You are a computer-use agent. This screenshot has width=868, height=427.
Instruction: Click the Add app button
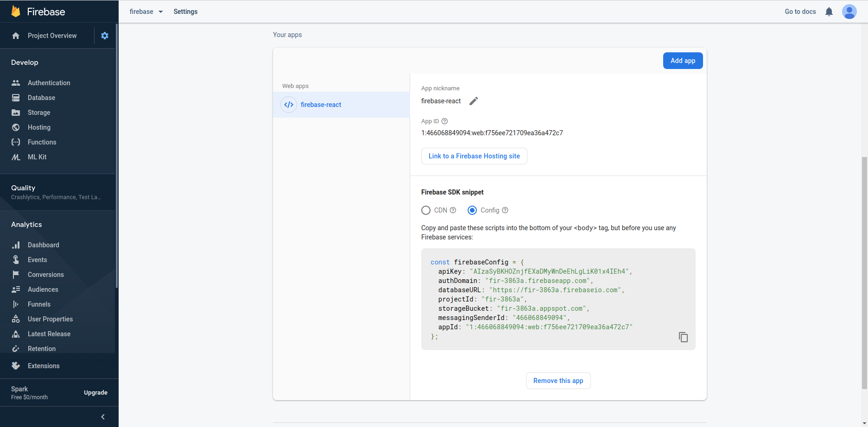pyautogui.click(x=683, y=61)
